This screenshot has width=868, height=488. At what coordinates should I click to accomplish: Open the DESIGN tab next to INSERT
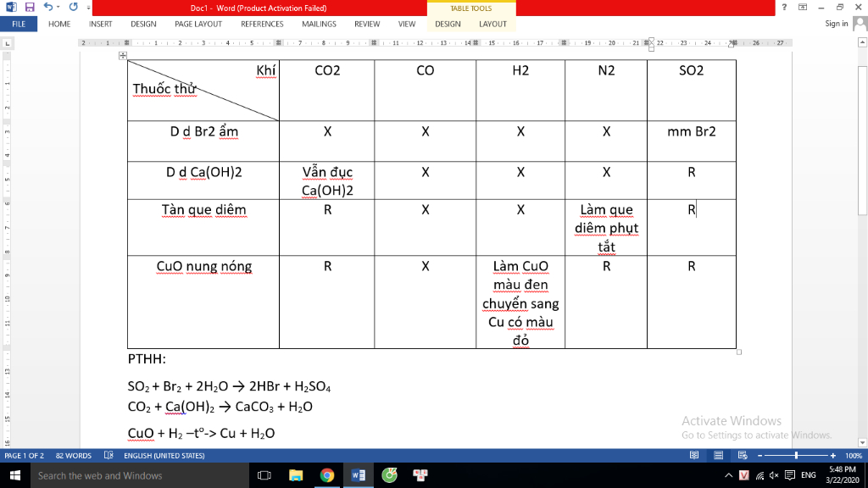[x=143, y=24]
